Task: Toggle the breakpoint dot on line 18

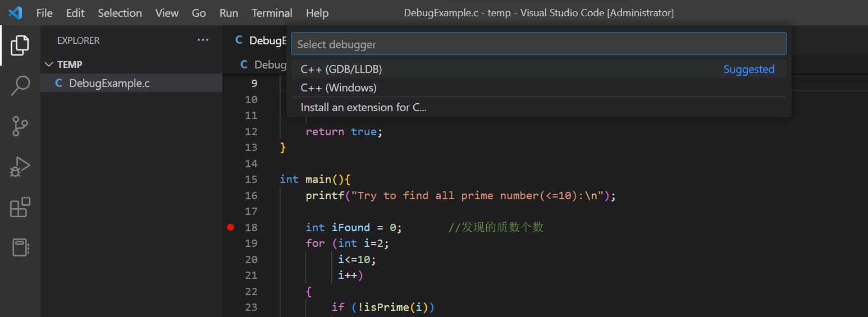Action: (230, 227)
